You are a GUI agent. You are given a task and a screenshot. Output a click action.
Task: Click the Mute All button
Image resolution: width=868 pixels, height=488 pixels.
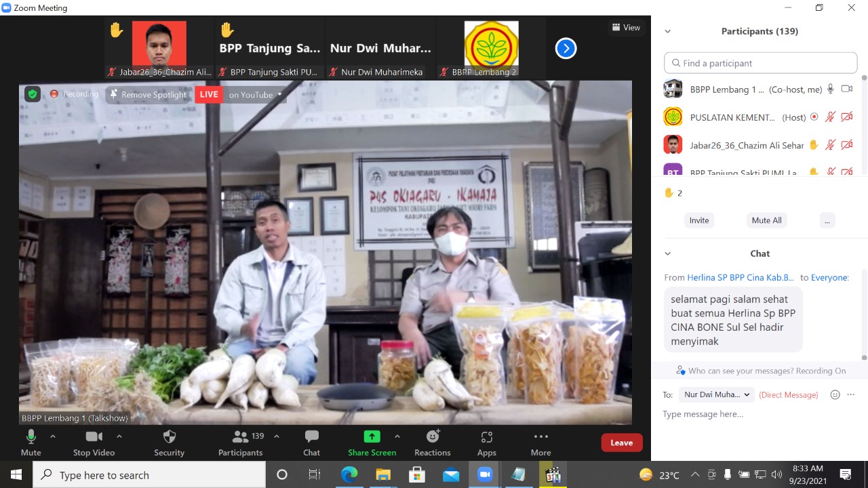pos(766,220)
